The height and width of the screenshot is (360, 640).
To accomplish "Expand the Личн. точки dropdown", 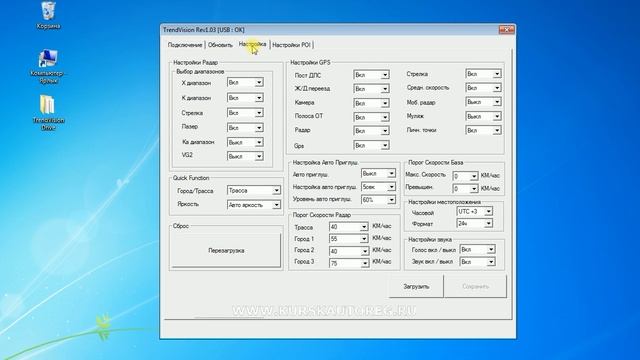I will pos(483,130).
